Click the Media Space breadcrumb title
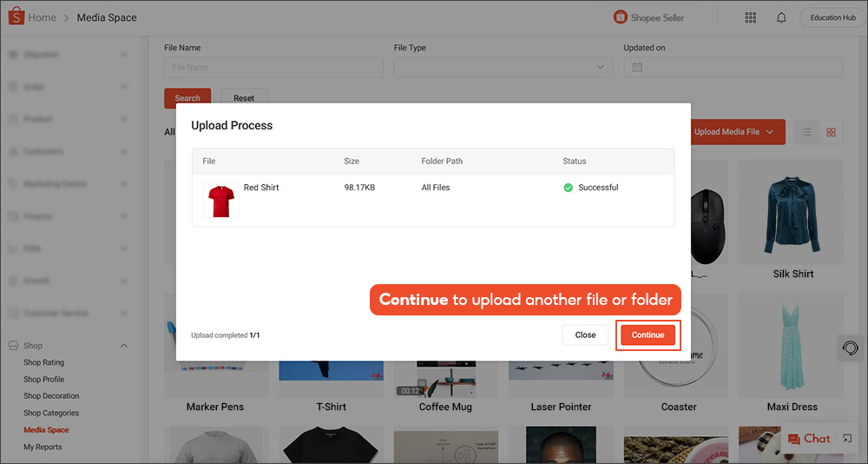Screen dimensions: 868x464 pyautogui.click(x=107, y=17)
